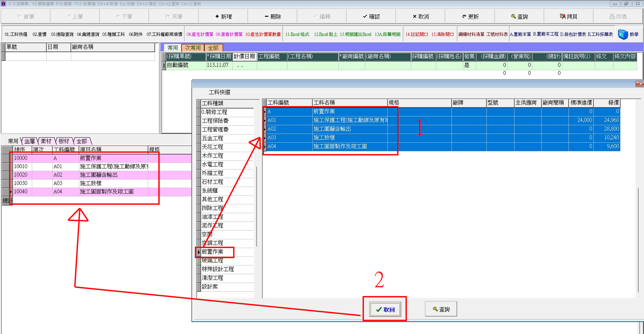Cancel using the 取消 toolbar button

tap(421, 17)
